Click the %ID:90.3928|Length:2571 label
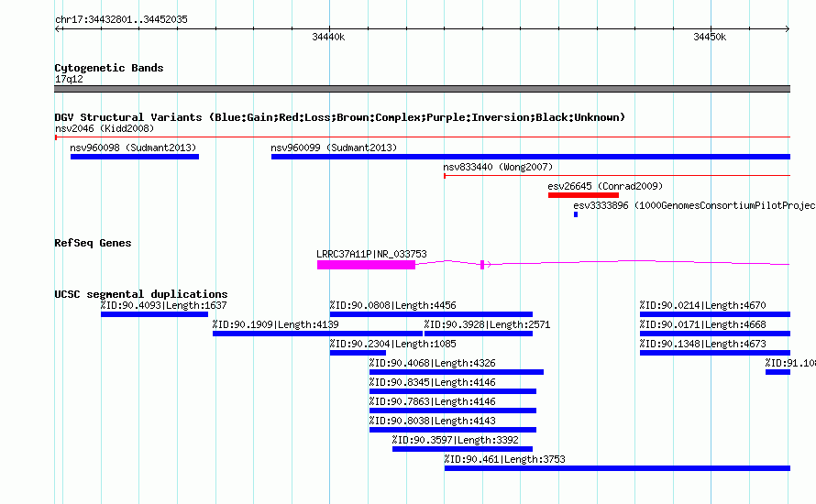Image resolution: width=816 pixels, height=504 pixels. (487, 324)
